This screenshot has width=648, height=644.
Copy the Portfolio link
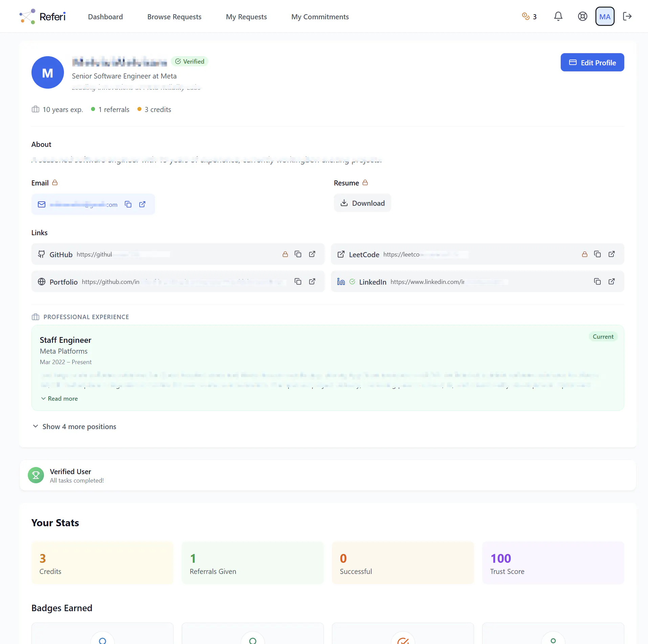pyautogui.click(x=298, y=282)
